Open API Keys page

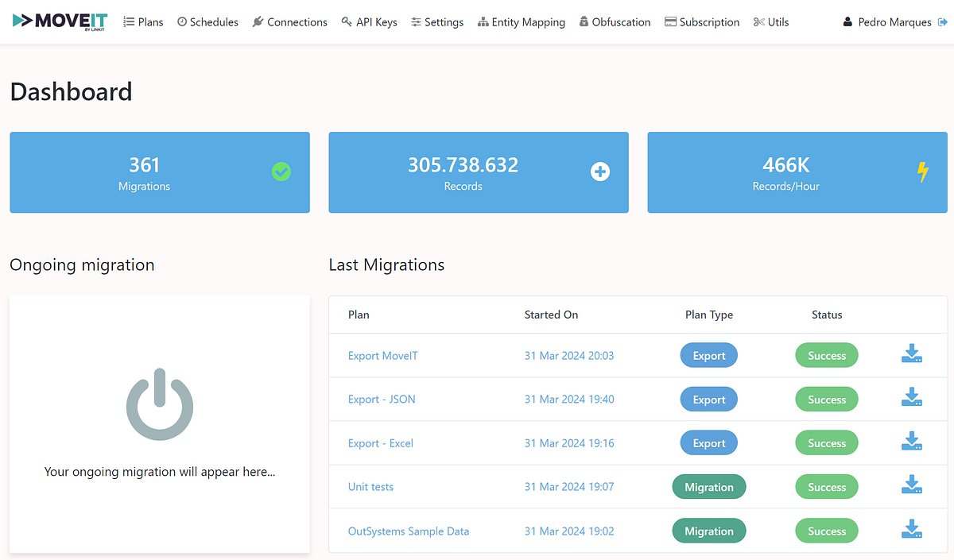click(369, 22)
